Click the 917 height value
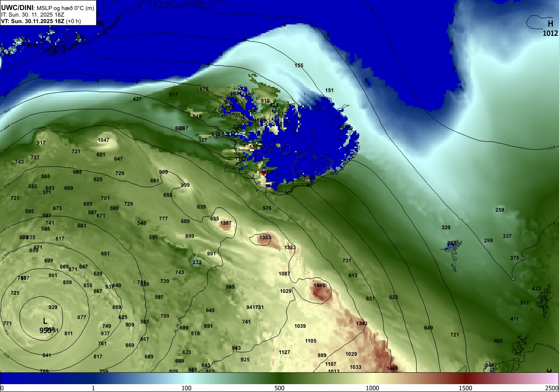Image resolution: width=559 pixels, height=392 pixels. pos(41,143)
